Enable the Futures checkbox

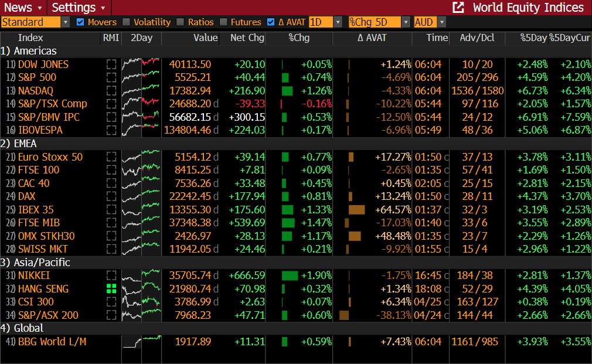[x=223, y=22]
